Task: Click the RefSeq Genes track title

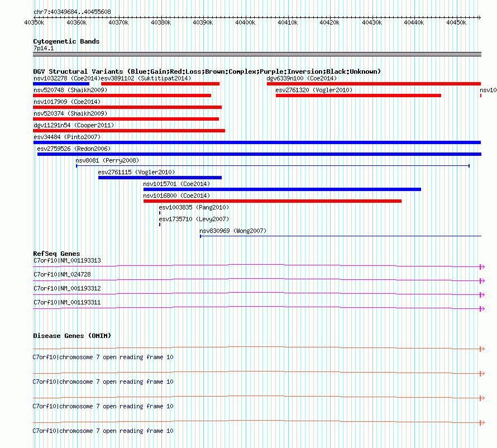Action: (x=56, y=254)
